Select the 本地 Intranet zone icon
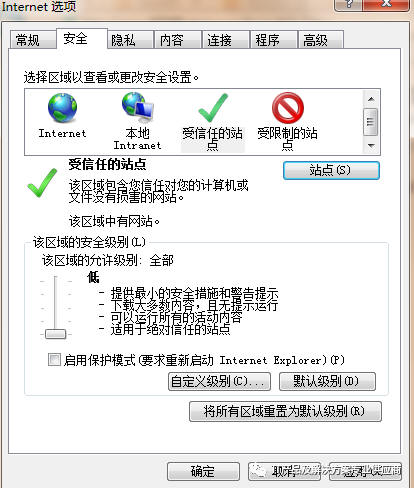Screen dimensions: 414x488 point(137,107)
